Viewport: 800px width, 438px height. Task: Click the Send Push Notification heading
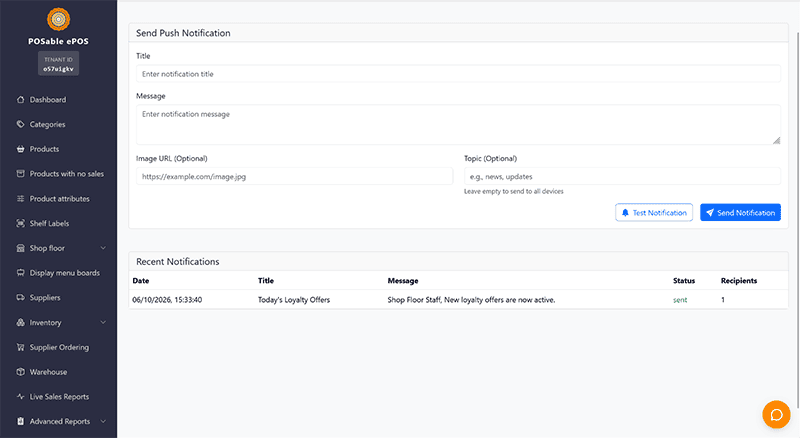coord(183,33)
